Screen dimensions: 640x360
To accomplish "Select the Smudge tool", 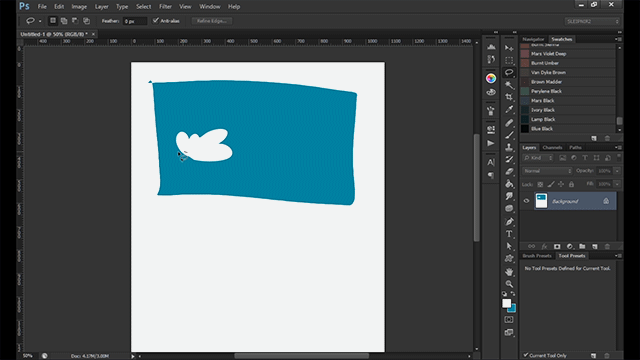I will [x=509, y=196].
